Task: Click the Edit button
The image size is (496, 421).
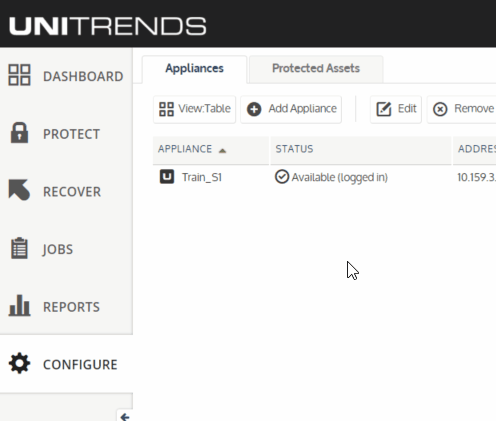Action: click(396, 109)
